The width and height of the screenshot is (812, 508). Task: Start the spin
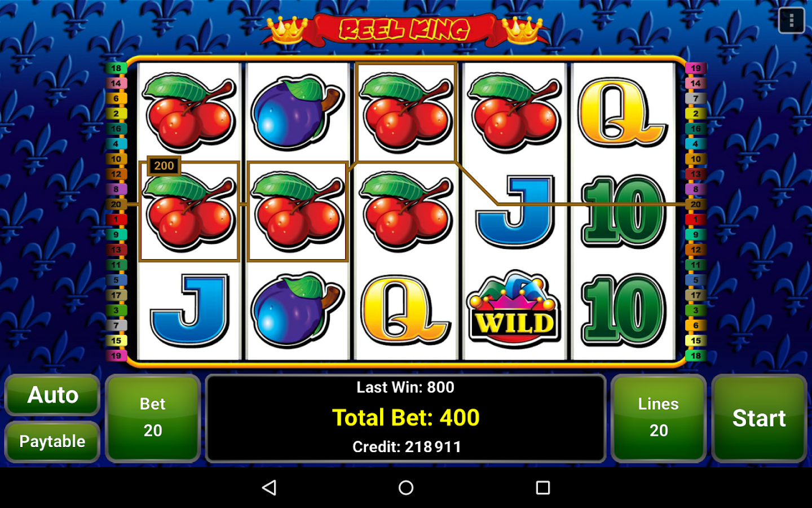[759, 418]
